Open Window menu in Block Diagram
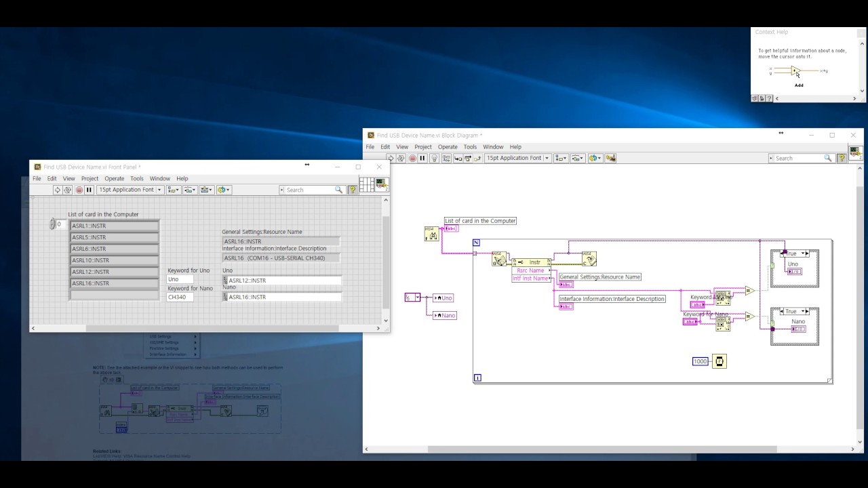The image size is (868, 488). tap(493, 147)
